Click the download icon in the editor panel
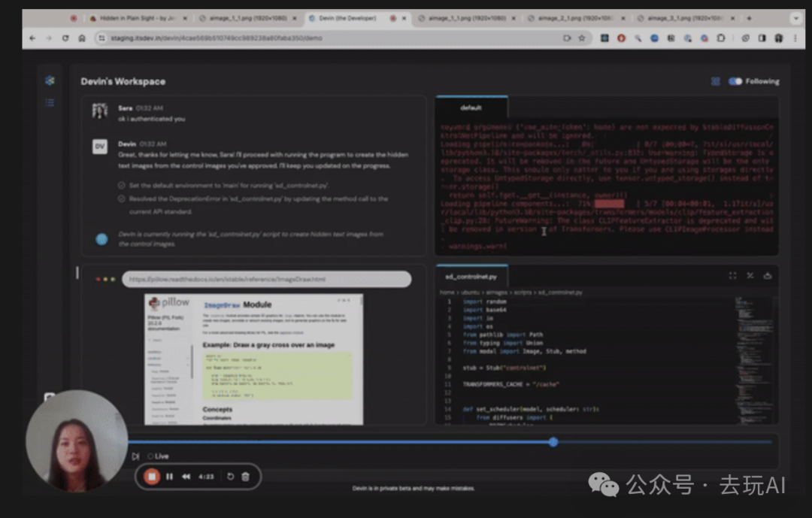812x518 pixels. [768, 276]
